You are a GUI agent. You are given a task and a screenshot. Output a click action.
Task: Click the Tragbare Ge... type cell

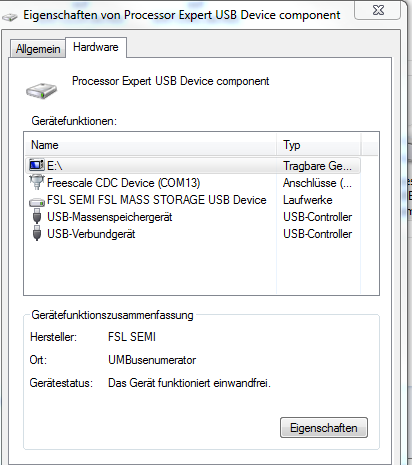tap(317, 166)
